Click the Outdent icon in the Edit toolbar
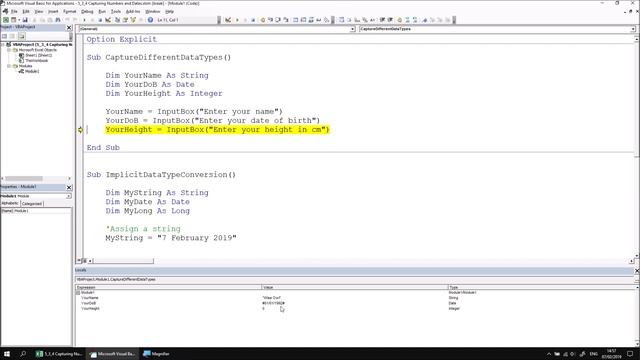This screenshot has height=360, width=640. point(390,20)
